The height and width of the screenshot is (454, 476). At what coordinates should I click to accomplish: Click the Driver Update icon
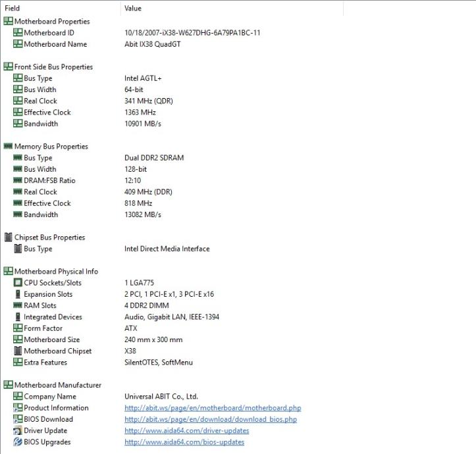tap(18, 430)
